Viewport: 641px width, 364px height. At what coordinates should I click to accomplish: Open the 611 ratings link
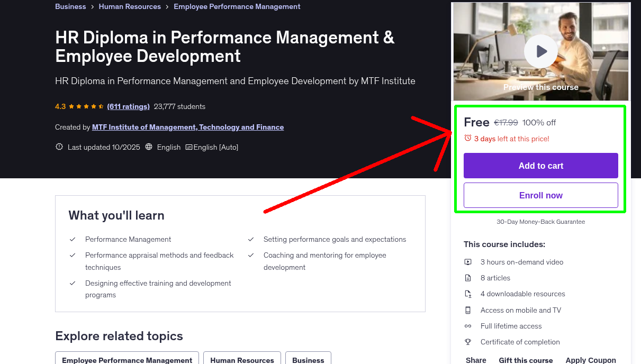pos(128,106)
